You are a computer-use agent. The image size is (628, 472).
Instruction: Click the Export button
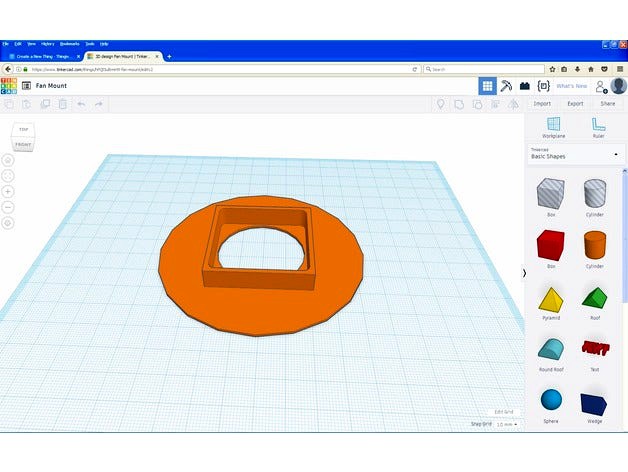click(575, 103)
